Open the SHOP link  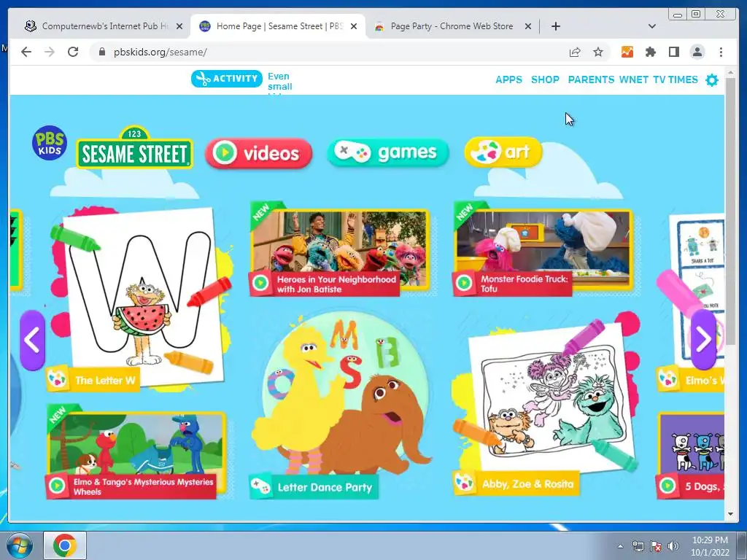(x=545, y=79)
